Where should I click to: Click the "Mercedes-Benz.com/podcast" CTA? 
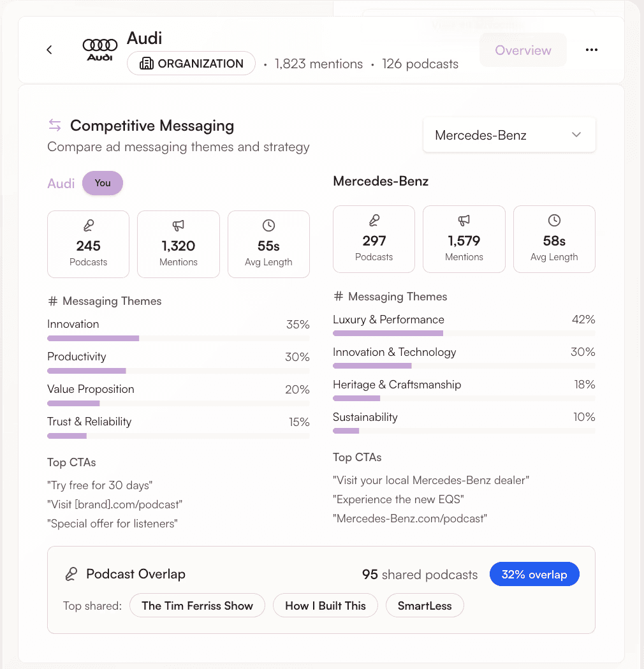410,518
